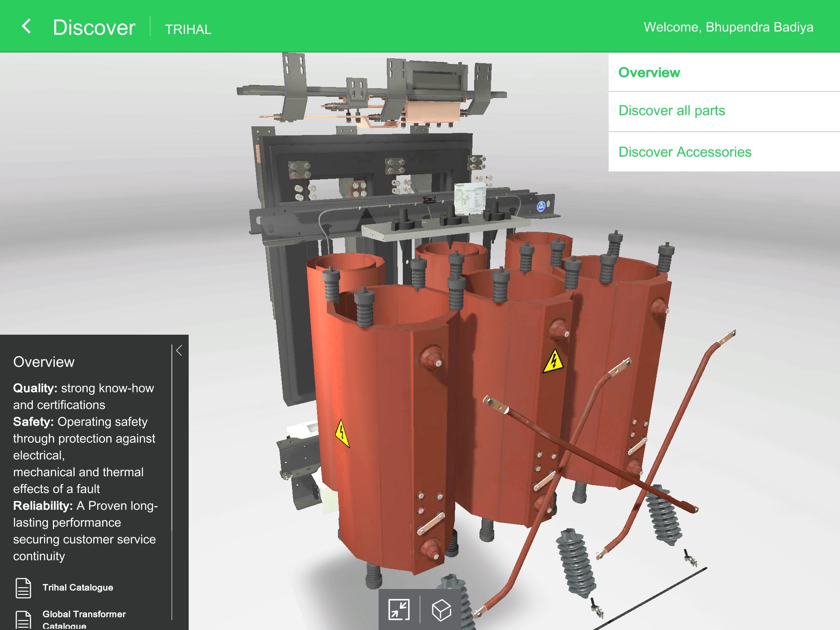Click the white rating plate on transformer
Screen dimensions: 840x630
pos(470,199)
